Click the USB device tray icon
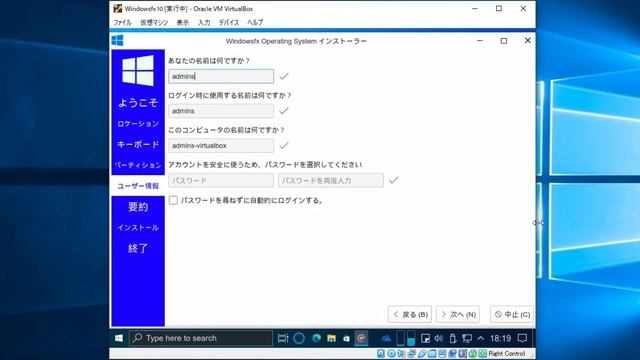 pos(453,338)
